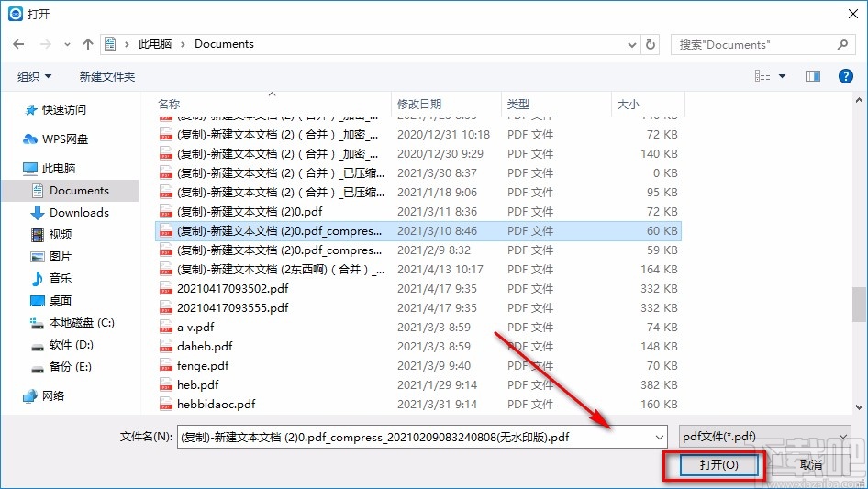
Task: Click the search magnifier icon
Action: (842, 44)
